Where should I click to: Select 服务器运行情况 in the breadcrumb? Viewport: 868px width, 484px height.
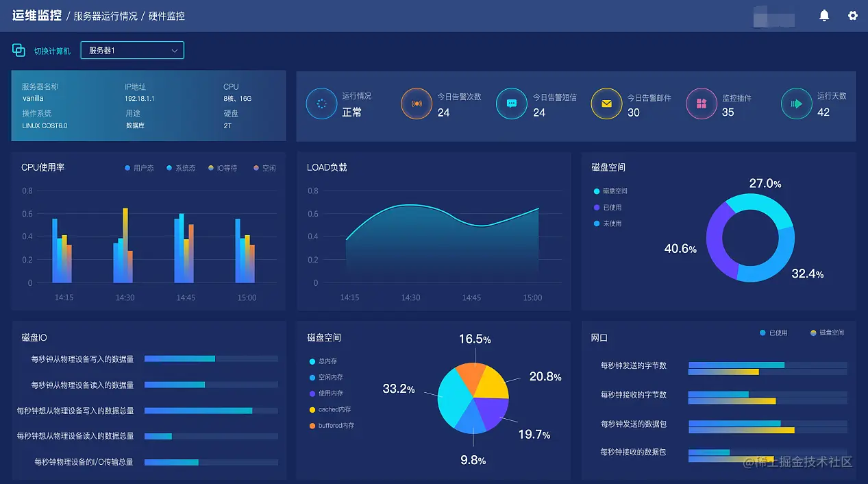tap(106, 15)
